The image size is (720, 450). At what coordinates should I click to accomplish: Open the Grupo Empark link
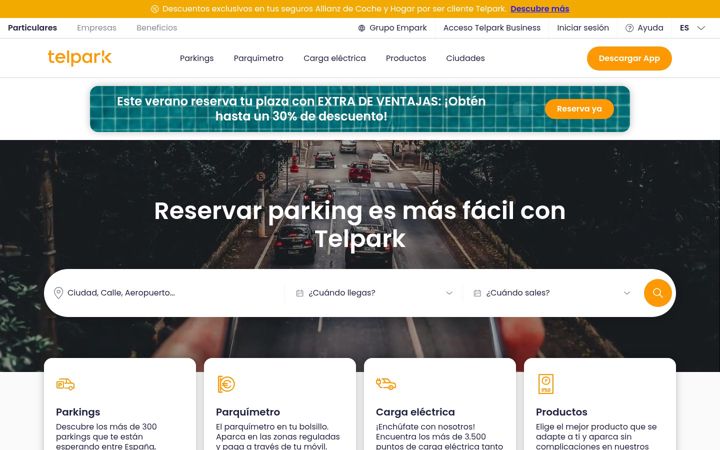398,28
